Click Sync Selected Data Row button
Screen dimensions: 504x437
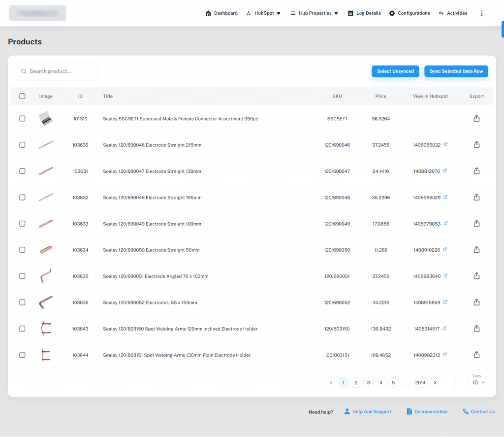[x=456, y=71]
